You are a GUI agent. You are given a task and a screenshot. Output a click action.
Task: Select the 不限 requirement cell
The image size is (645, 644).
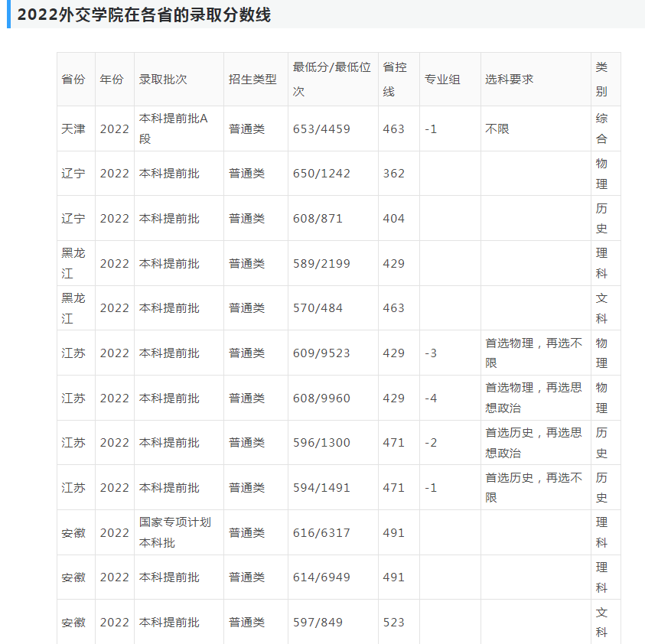494,129
